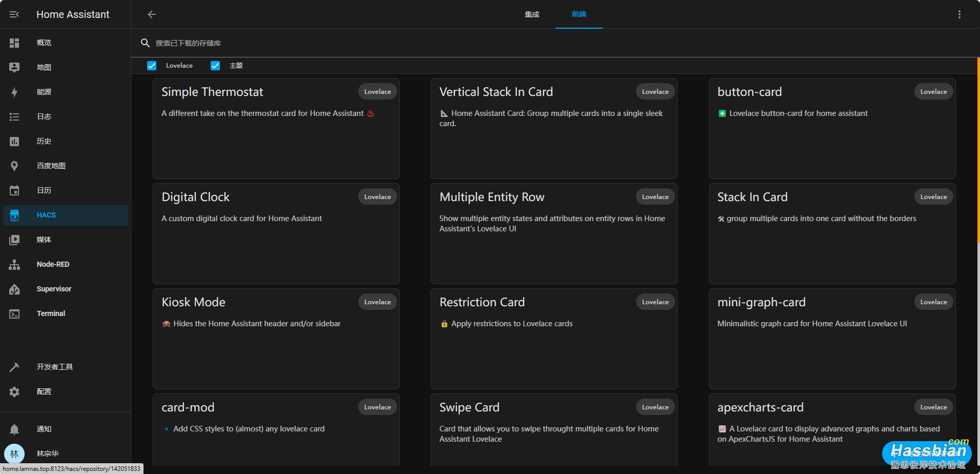Open the Swipe Card repository
The height and width of the screenshot is (474, 980).
pyautogui.click(x=554, y=430)
